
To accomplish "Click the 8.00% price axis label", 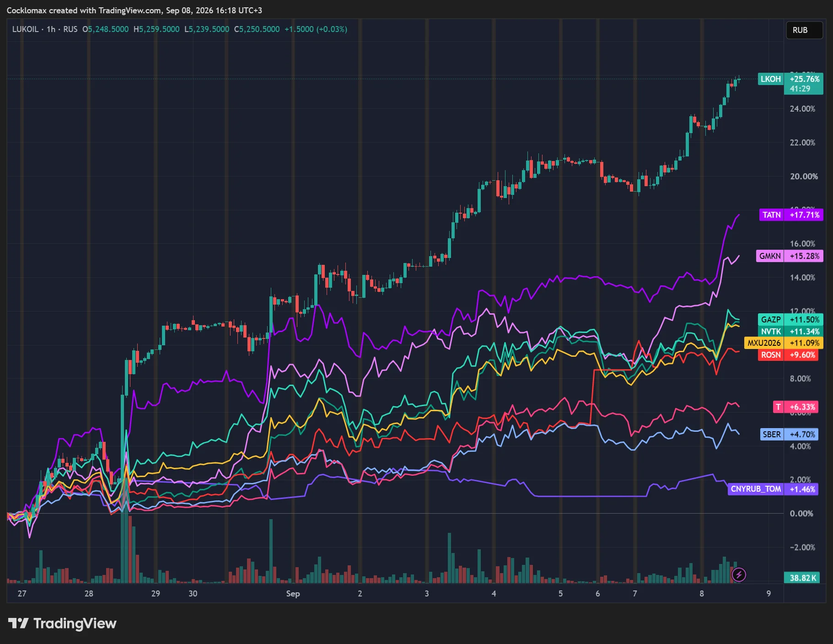I will point(801,379).
